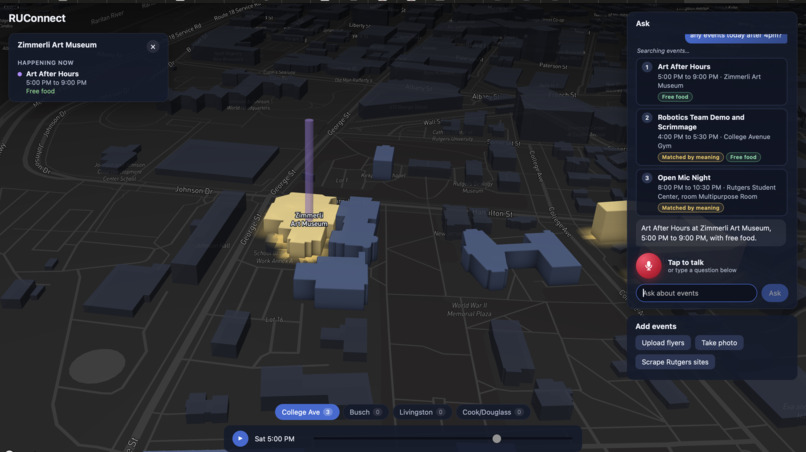The width and height of the screenshot is (806, 452).
Task: Click Art After Hours in the Happening Now card
Action: [x=52, y=74]
